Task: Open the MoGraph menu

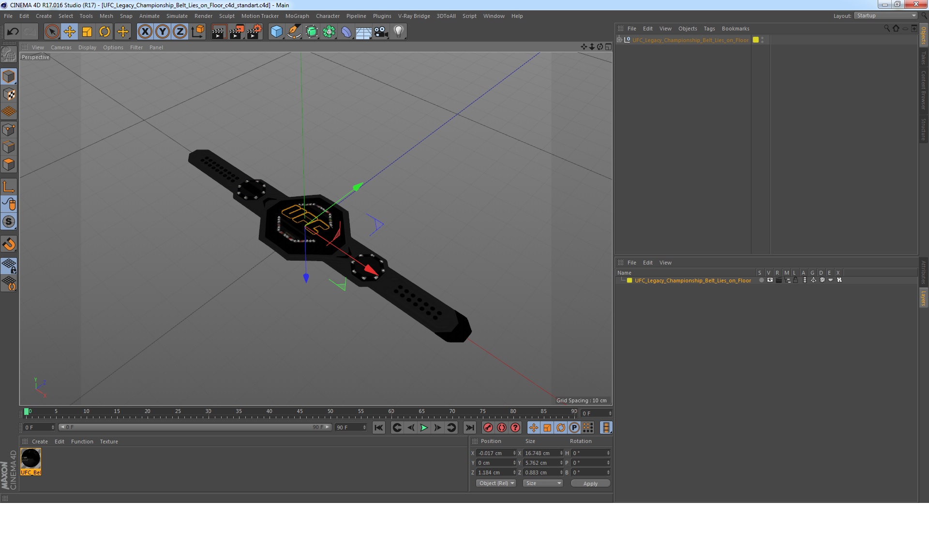Action: tap(297, 16)
